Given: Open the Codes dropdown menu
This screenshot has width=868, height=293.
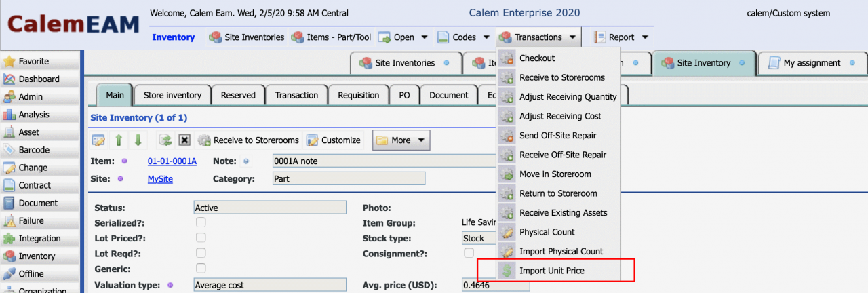Looking at the screenshot, I should click(464, 37).
